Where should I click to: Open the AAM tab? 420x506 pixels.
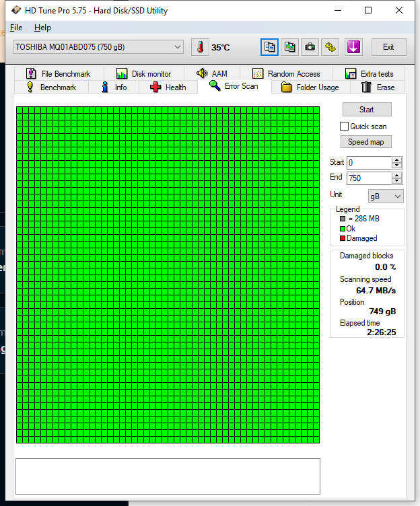(212, 74)
